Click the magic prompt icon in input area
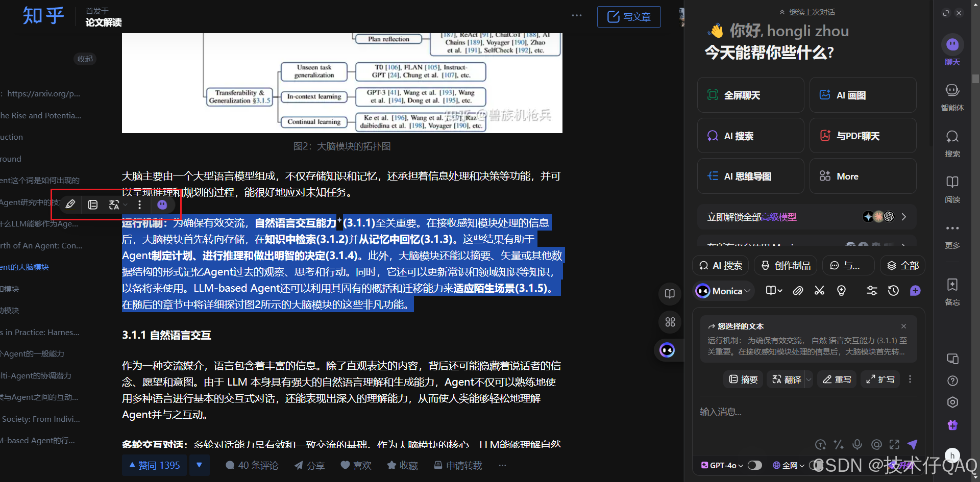The image size is (980, 482). click(x=839, y=444)
